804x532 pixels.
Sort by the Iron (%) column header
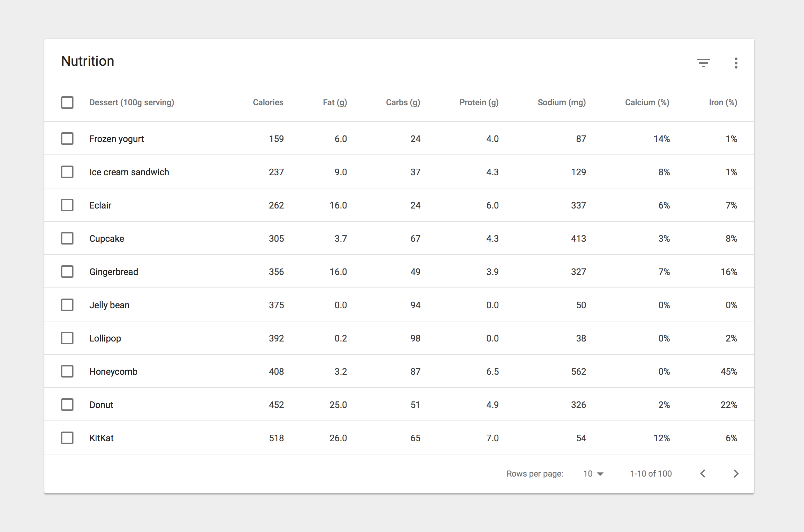tap(723, 103)
